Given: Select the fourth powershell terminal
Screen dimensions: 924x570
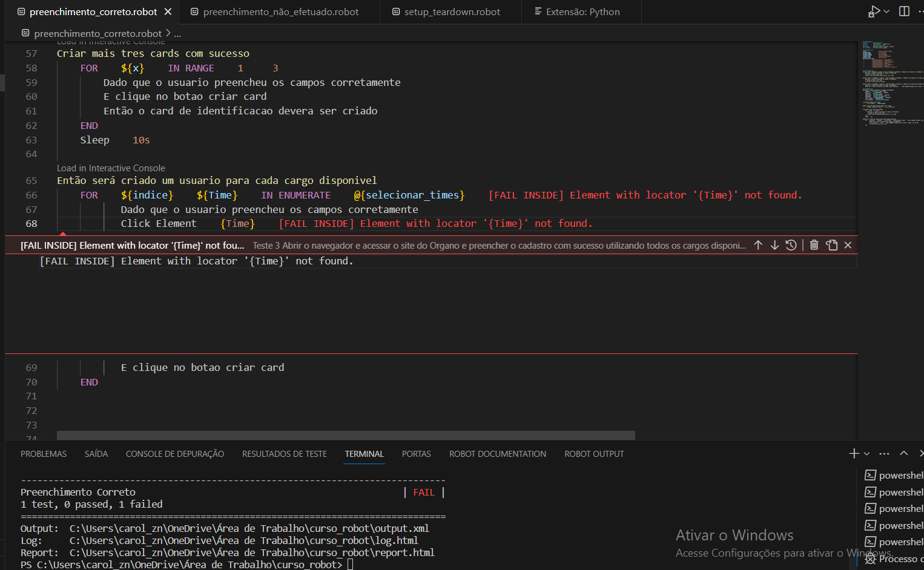Looking at the screenshot, I should coord(894,525).
